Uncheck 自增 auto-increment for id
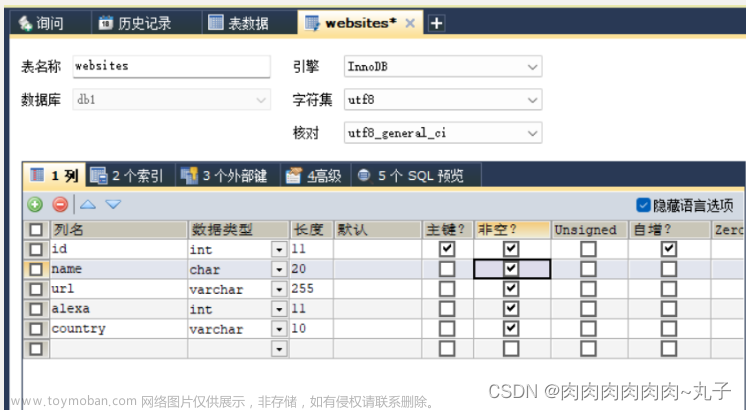This screenshot has width=746, height=410. coord(669,249)
